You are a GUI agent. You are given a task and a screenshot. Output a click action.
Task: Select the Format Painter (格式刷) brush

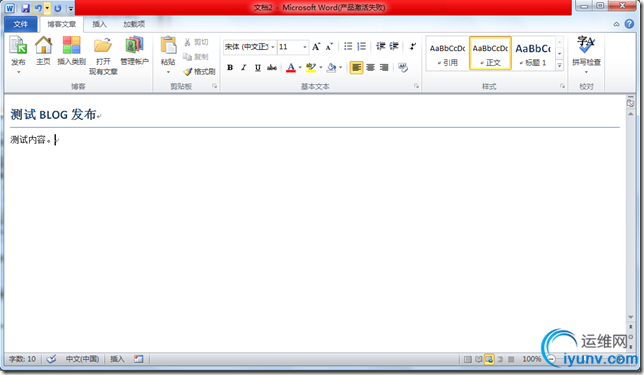(x=188, y=71)
